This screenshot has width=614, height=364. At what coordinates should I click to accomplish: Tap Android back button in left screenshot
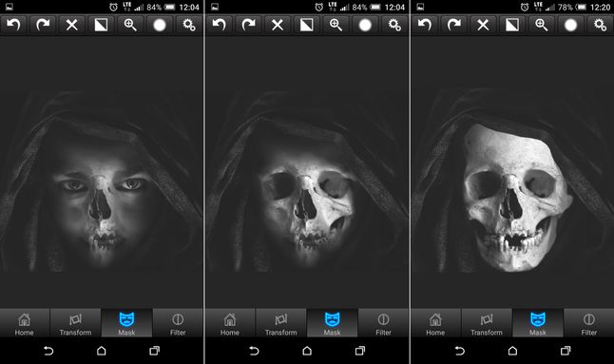point(48,351)
